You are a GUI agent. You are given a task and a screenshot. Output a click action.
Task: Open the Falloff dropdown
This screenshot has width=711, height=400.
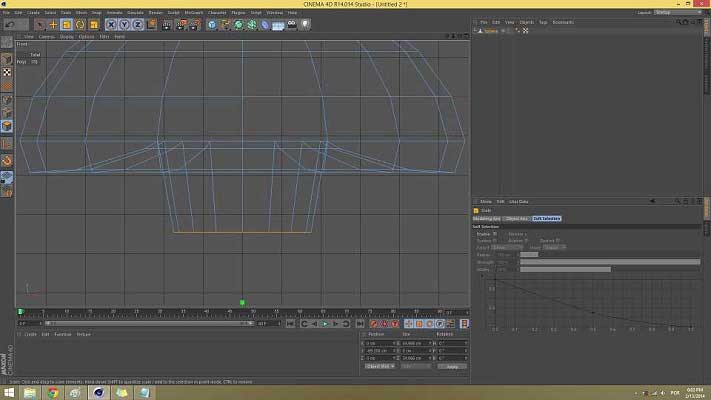click(x=505, y=247)
